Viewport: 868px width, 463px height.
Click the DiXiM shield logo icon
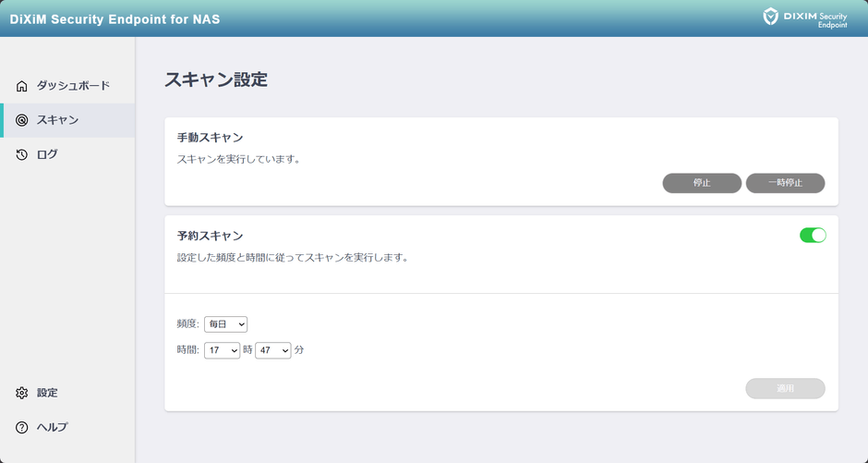(x=771, y=17)
